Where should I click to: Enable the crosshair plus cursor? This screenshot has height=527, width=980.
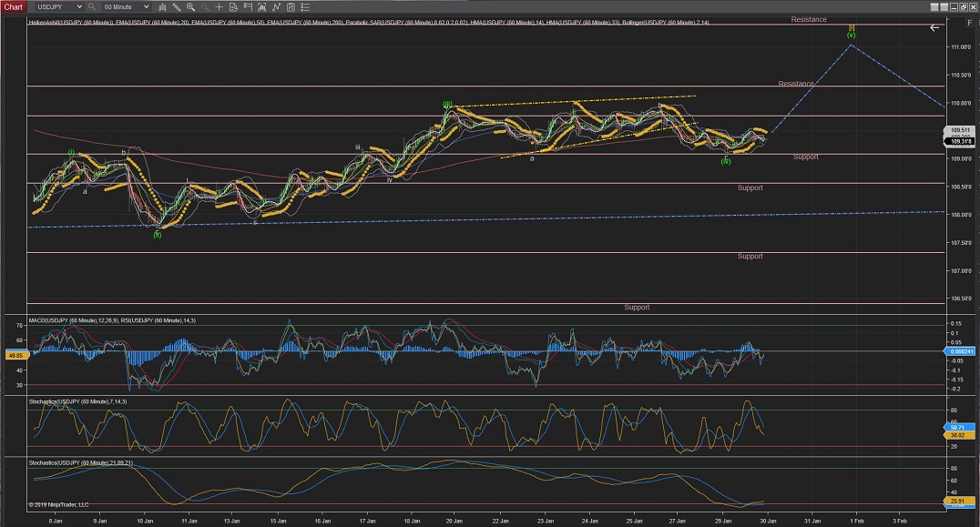pos(221,6)
